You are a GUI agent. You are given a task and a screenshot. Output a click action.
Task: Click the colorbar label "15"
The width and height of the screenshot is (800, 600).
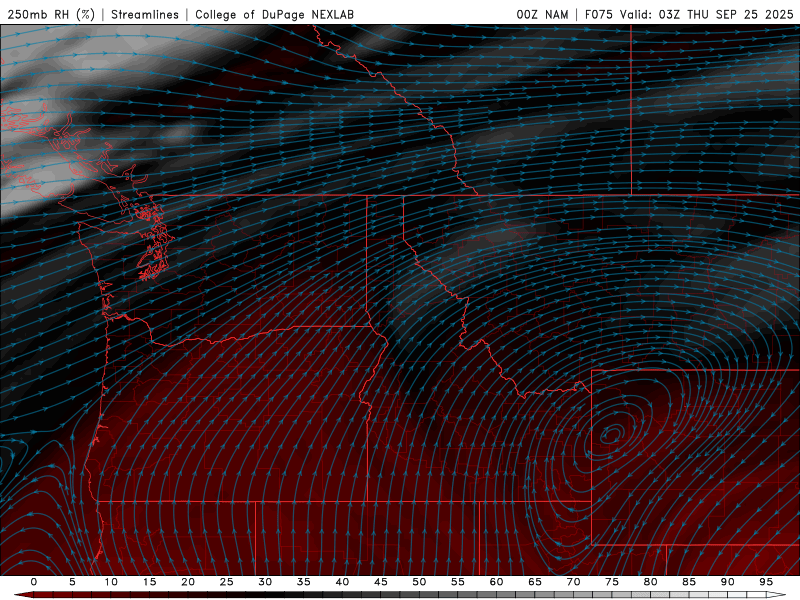tap(149, 582)
